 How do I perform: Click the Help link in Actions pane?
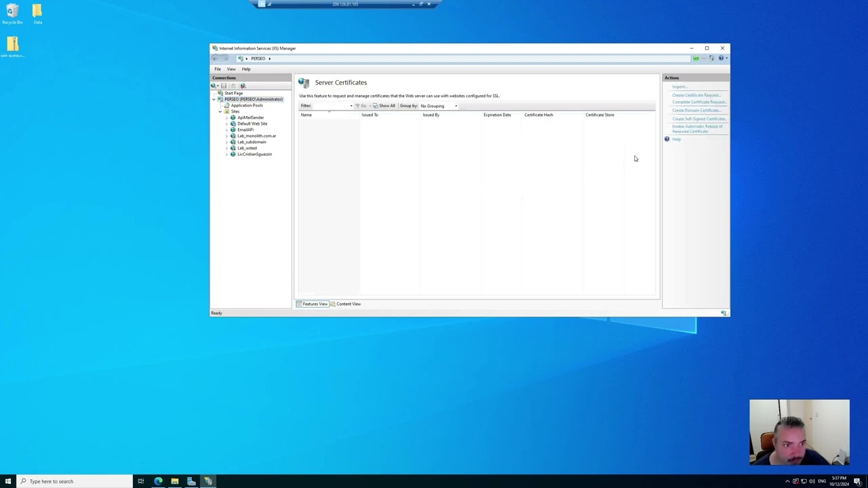[676, 139]
